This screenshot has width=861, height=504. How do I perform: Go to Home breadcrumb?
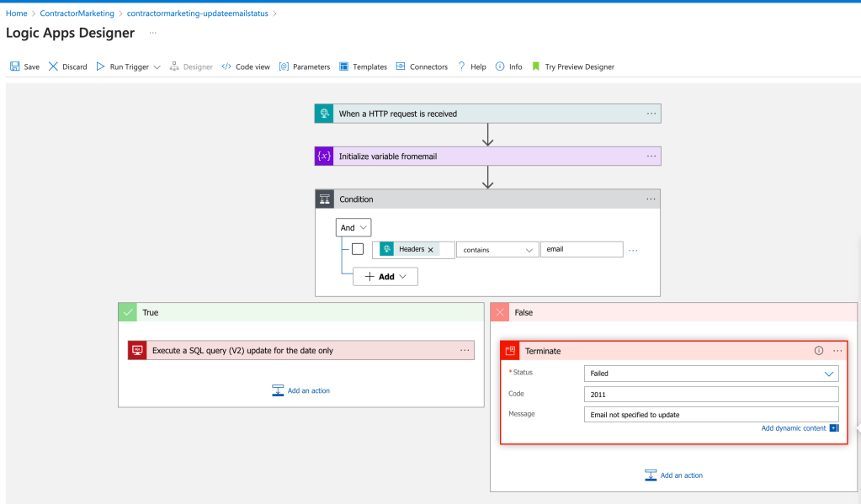click(17, 13)
